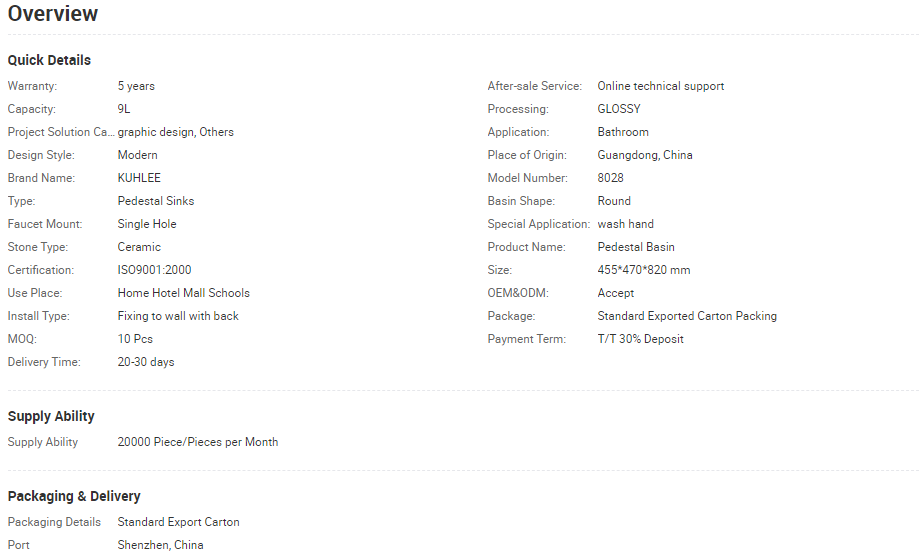This screenshot has width=919, height=555.
Task: Click the Overview heading
Action: point(53,14)
